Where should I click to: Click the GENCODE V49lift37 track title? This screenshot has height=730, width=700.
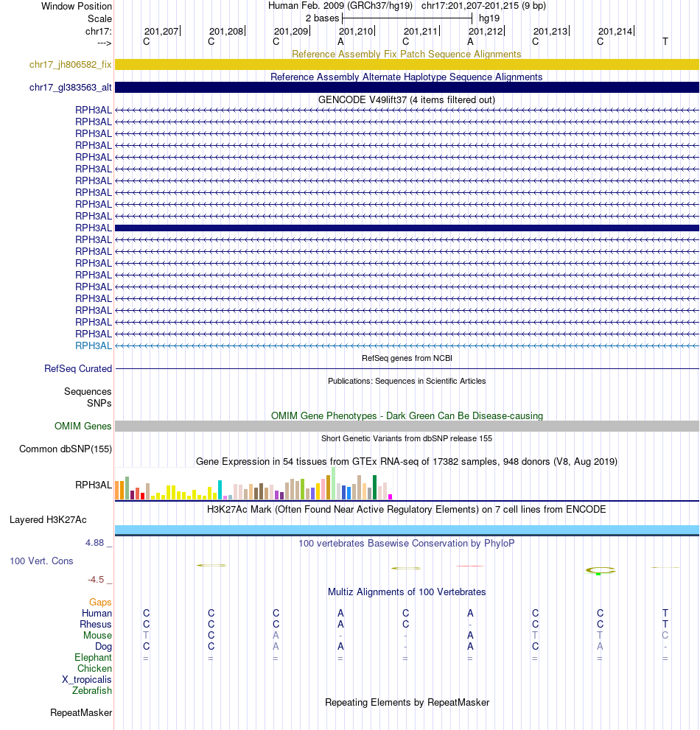click(x=406, y=99)
